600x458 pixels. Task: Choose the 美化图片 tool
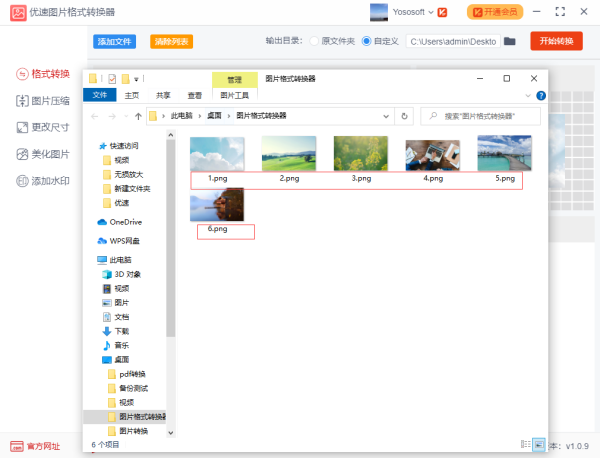coord(44,154)
